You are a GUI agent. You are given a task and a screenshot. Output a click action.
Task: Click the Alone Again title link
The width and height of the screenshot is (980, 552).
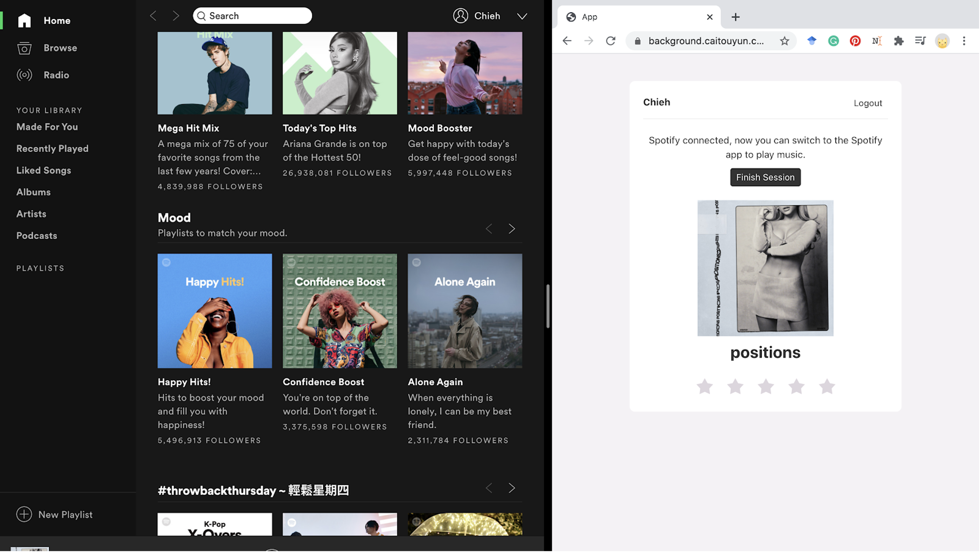(435, 382)
